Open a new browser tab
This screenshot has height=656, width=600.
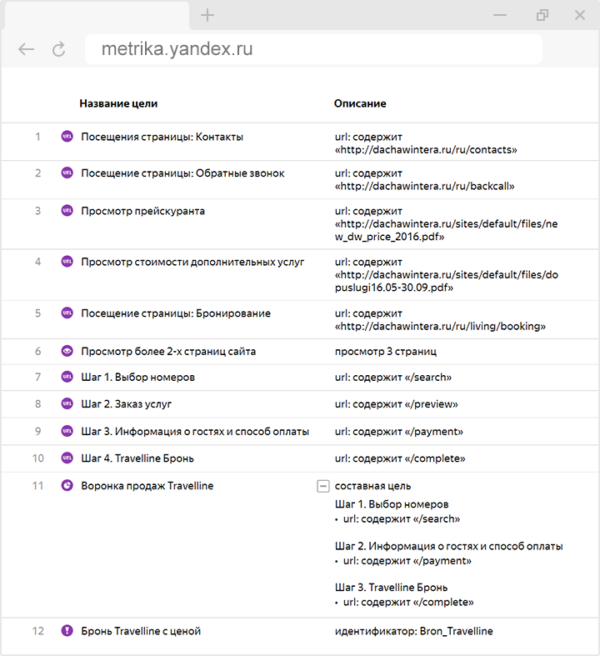pos(207,15)
